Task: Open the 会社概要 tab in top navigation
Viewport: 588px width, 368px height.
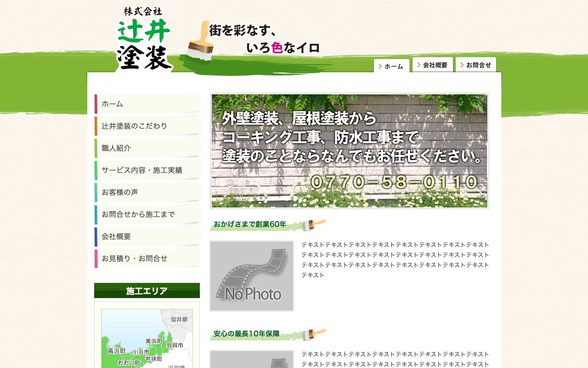Action: point(433,65)
